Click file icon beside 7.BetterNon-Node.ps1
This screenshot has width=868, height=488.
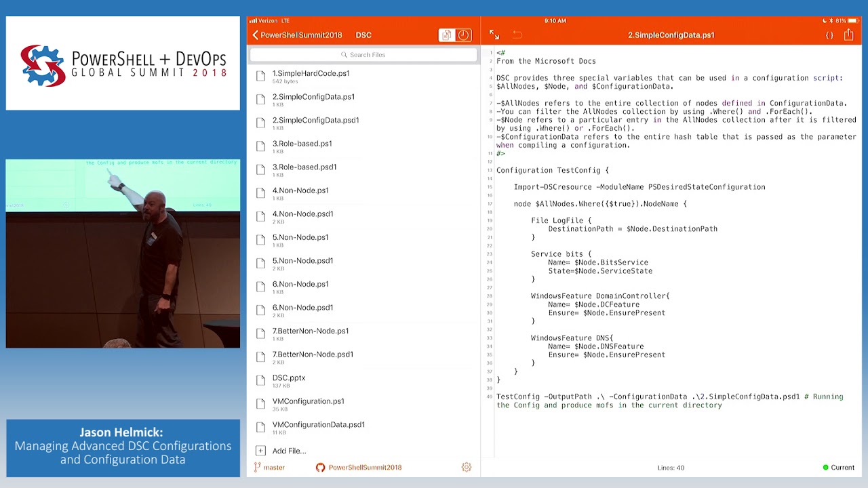[260, 333]
